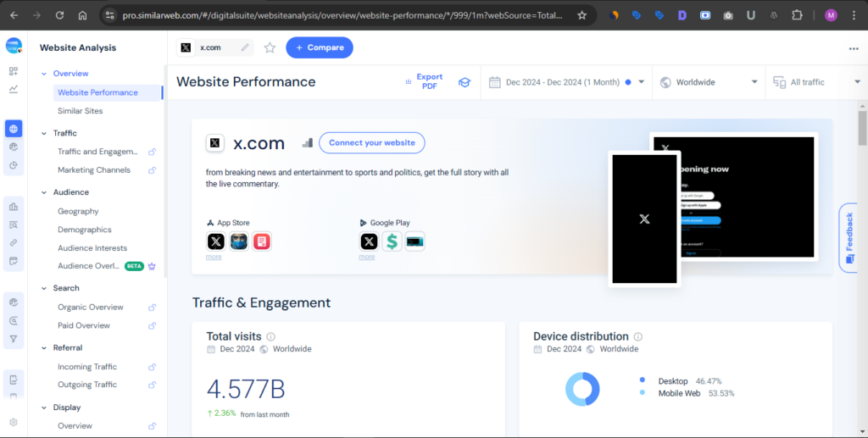
Task: Bookmark this page with the star icon
Action: tap(581, 15)
